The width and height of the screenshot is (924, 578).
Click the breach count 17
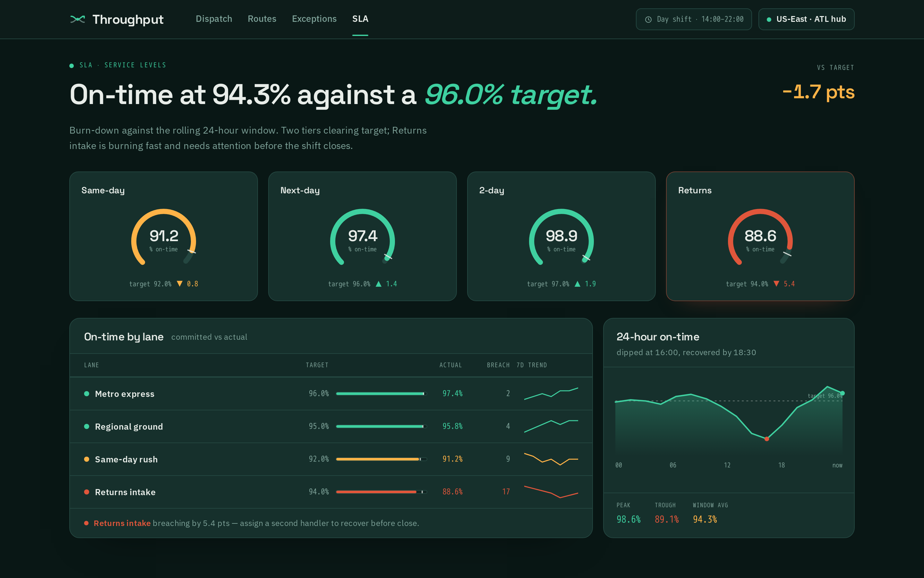(x=506, y=492)
